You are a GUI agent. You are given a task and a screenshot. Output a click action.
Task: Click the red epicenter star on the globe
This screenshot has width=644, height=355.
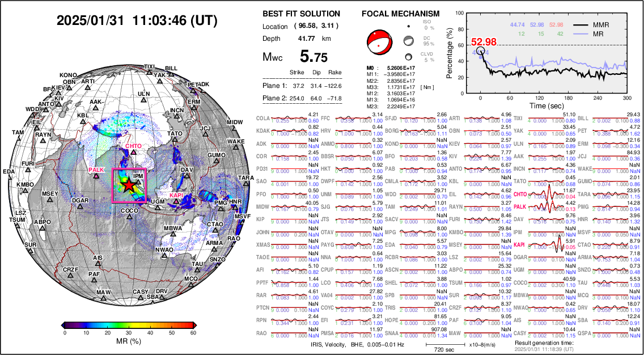pyautogui.click(x=129, y=185)
